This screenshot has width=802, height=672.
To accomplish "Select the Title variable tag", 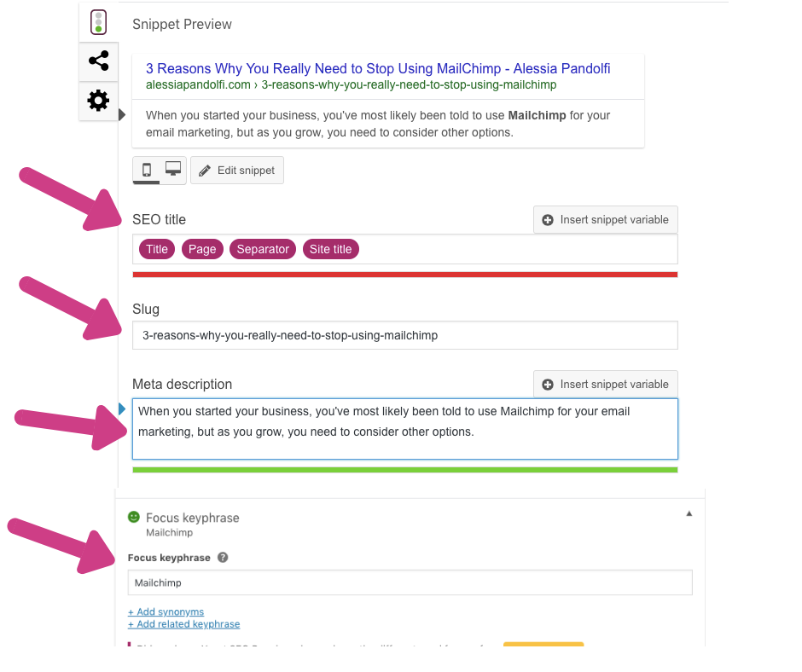I will coord(157,249).
